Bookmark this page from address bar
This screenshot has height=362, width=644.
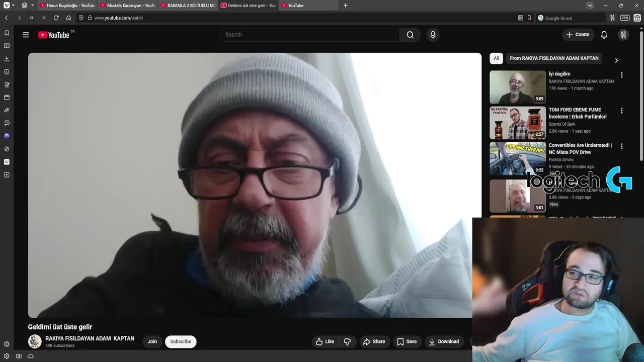coord(529,18)
